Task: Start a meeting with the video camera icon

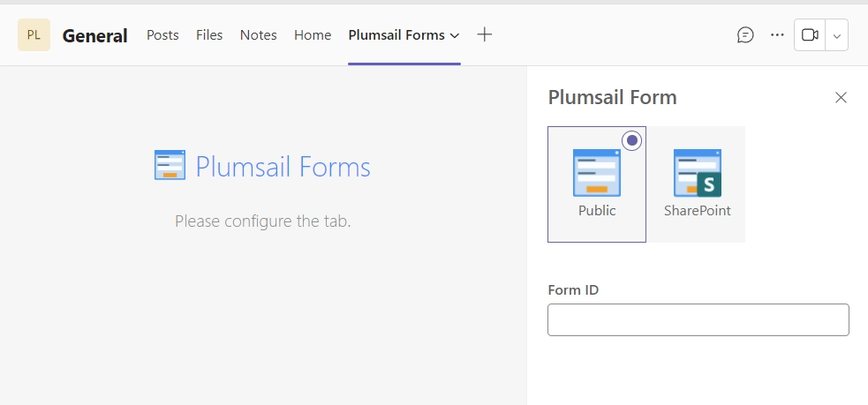Action: 810,35
